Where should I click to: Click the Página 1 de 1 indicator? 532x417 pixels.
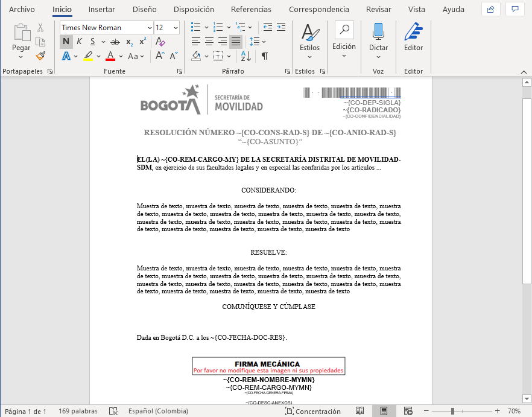pyautogui.click(x=25, y=411)
